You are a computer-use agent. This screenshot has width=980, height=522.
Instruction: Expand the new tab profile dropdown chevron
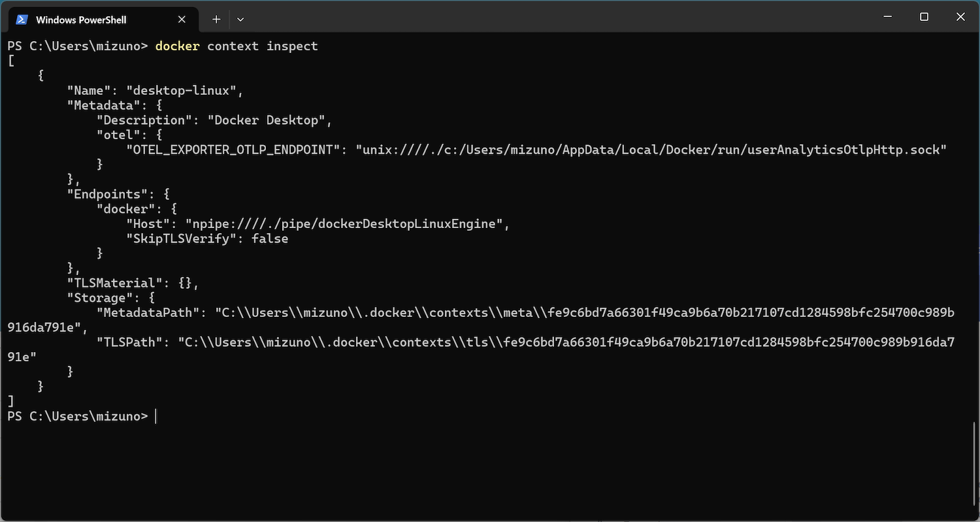coord(240,20)
